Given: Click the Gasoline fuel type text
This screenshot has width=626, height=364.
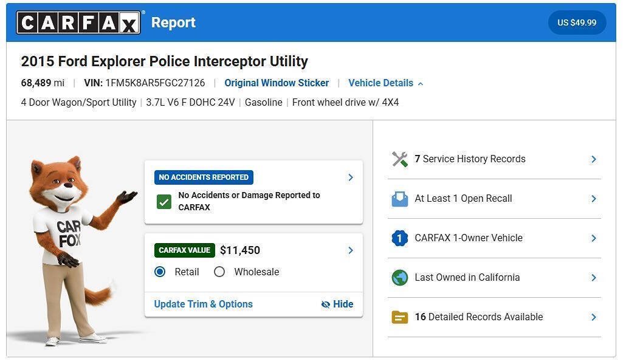Looking at the screenshot, I should [x=264, y=103].
